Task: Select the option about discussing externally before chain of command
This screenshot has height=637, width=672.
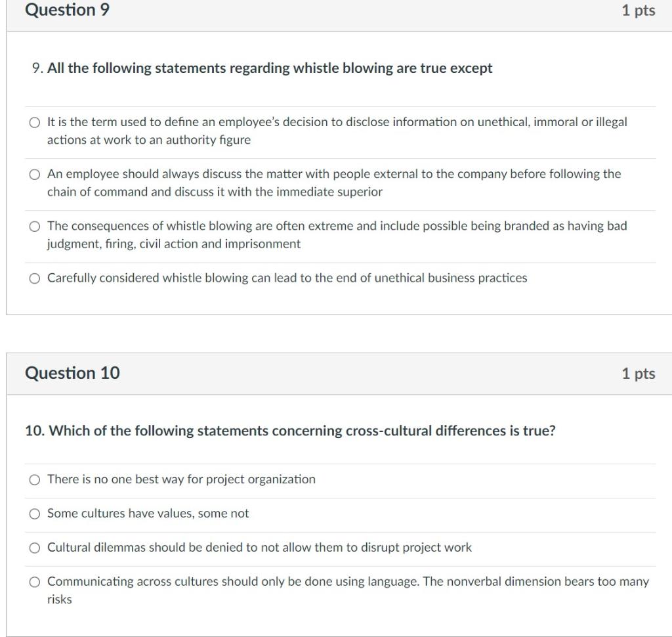Action: [33, 175]
